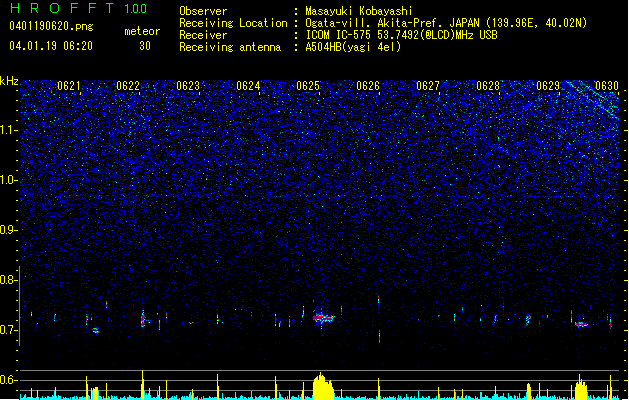Click the wide yellow intensity peak after 0625
Viewport: 629px width, 400px height.
pyautogui.click(x=323, y=386)
